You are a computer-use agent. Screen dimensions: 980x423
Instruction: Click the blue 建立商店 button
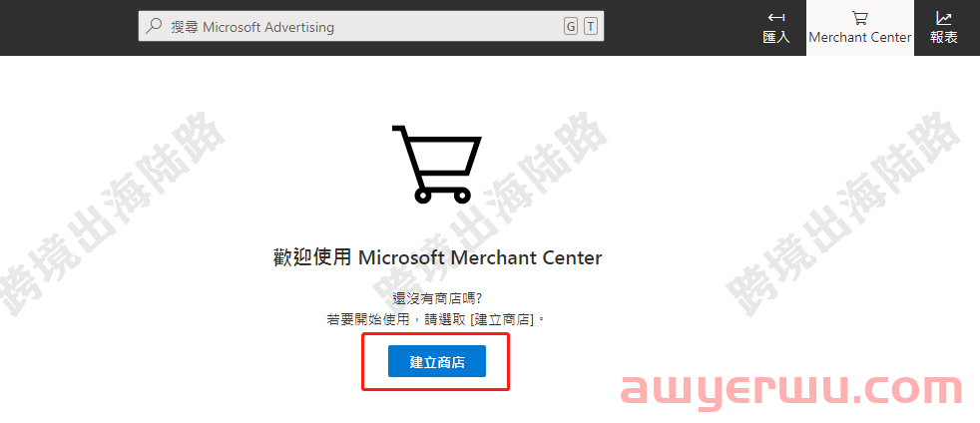pyautogui.click(x=437, y=361)
